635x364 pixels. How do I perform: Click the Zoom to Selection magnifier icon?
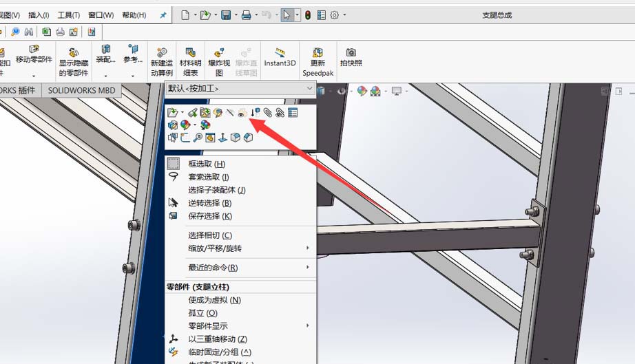click(x=198, y=138)
